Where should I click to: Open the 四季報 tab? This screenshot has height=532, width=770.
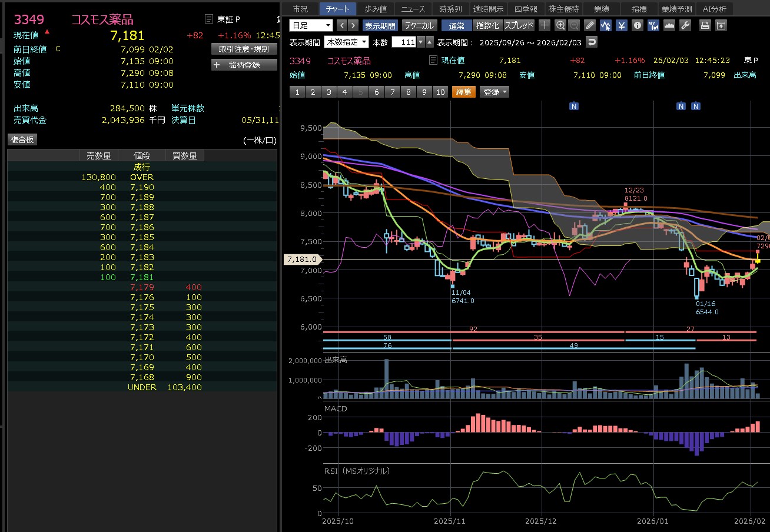tap(526, 9)
